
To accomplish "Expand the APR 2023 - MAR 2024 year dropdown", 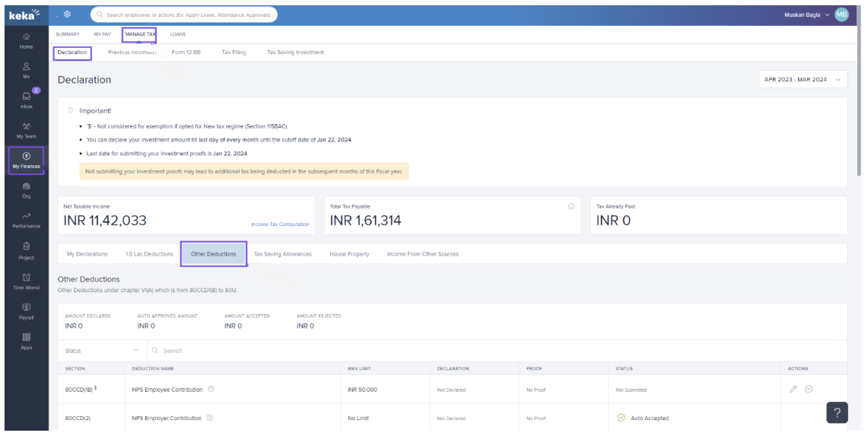I will click(x=803, y=80).
